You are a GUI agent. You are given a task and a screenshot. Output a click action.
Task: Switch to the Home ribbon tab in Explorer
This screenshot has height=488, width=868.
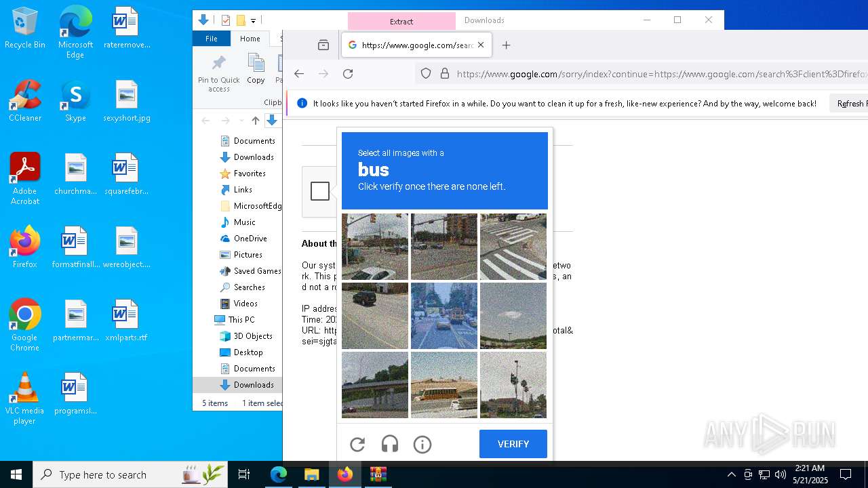(250, 39)
